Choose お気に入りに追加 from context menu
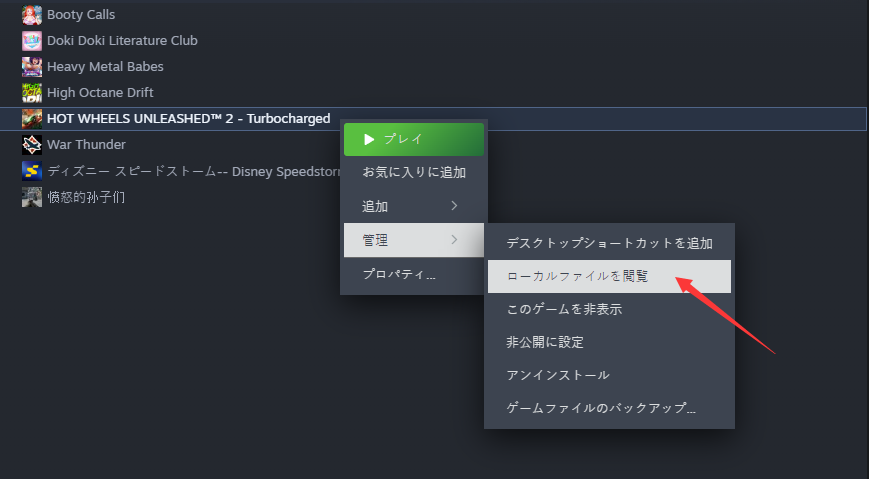 pos(414,172)
